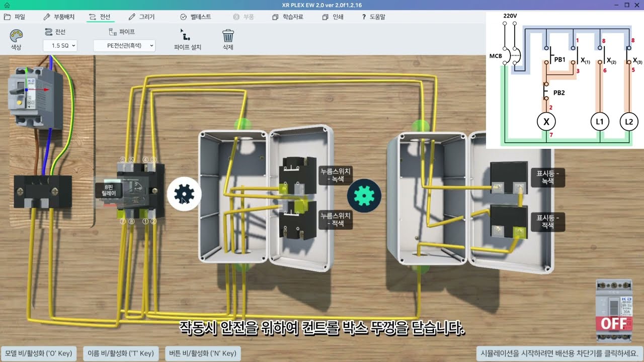Click the 누름스위치 - 적색 label

click(336, 219)
